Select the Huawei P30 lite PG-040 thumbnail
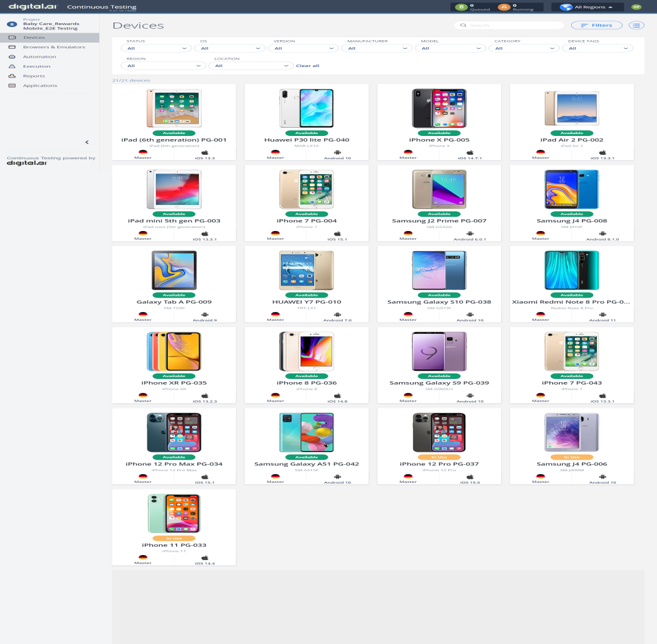 [x=307, y=108]
